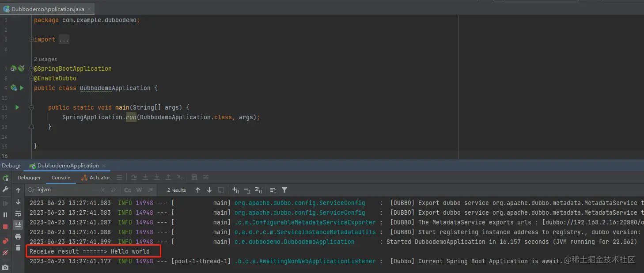This screenshot has height=273, width=644.
Task: Click c.e.dubbodemo.DubbodemoApplication logger name
Action: click(294, 242)
